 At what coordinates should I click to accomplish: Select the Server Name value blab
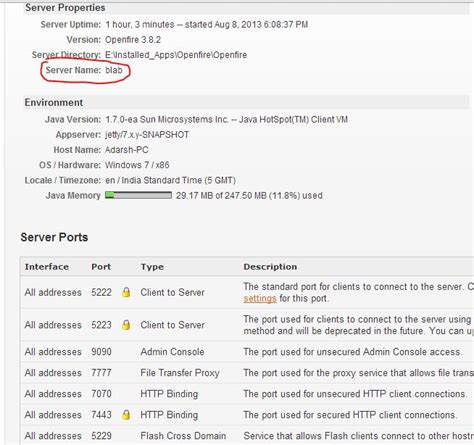click(x=114, y=70)
